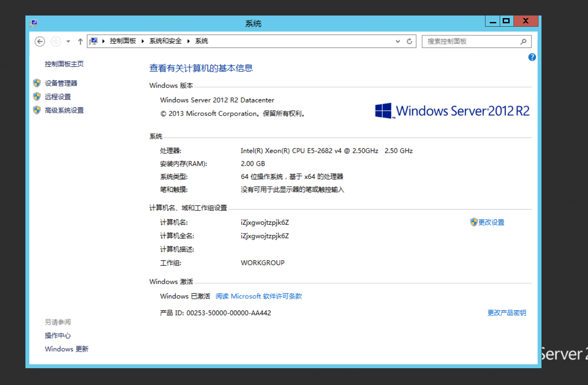Screen dimensions: 588x385
Task: Click 没有可用于此显示器的笔或触控输入 text
Action: click(x=292, y=190)
